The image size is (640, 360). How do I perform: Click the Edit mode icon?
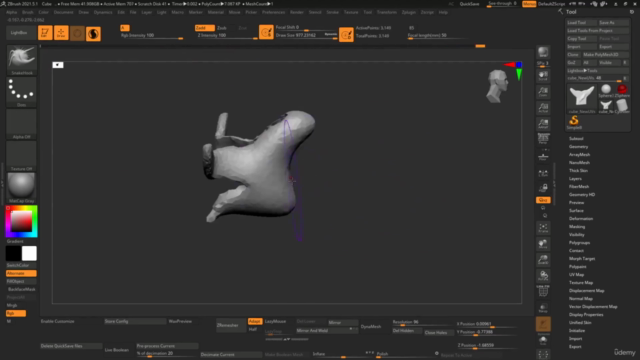[x=45, y=33]
